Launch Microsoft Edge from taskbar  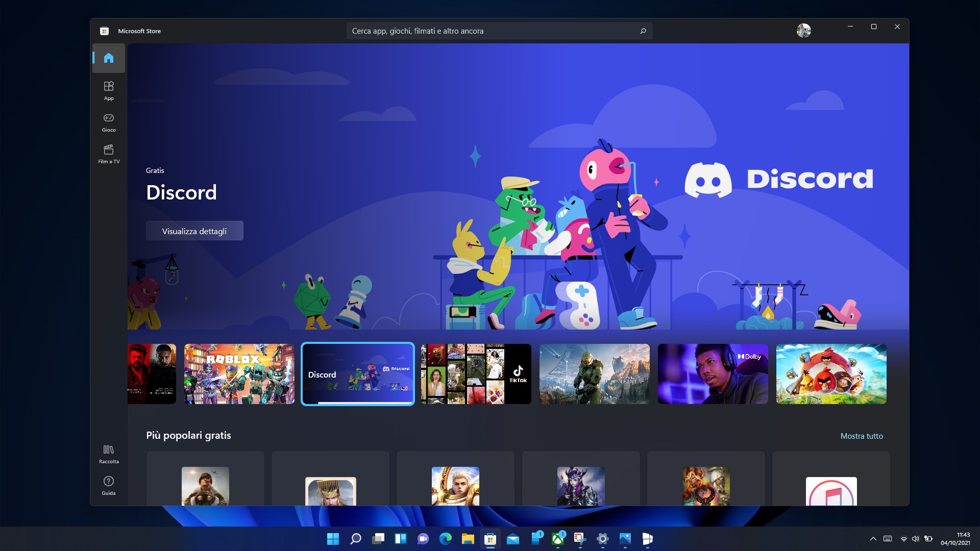point(446,539)
